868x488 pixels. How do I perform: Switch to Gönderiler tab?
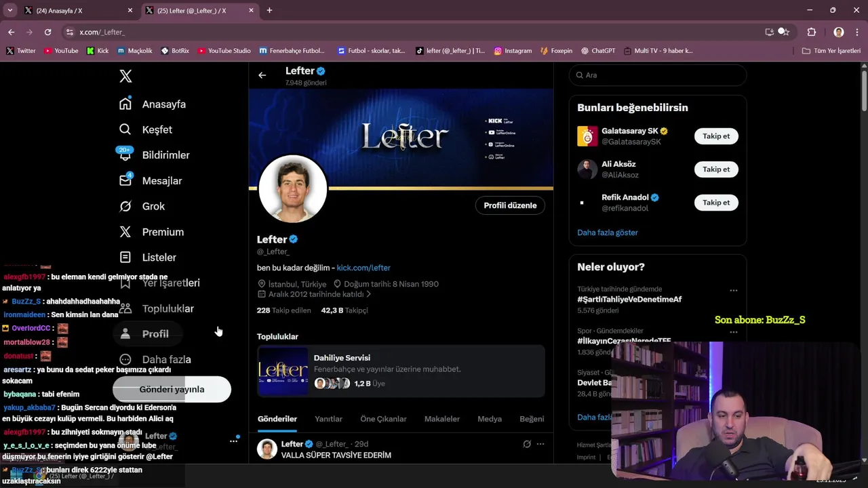[277, 419]
